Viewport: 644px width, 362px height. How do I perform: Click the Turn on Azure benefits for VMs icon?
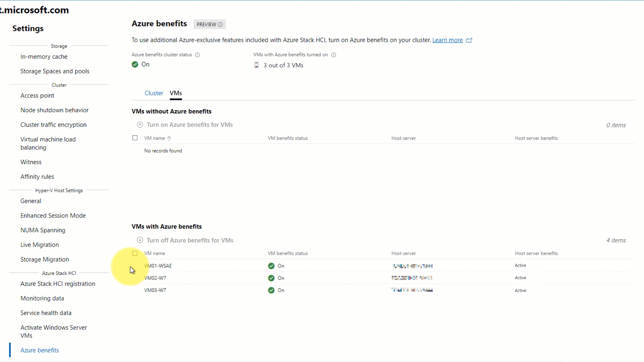(140, 125)
